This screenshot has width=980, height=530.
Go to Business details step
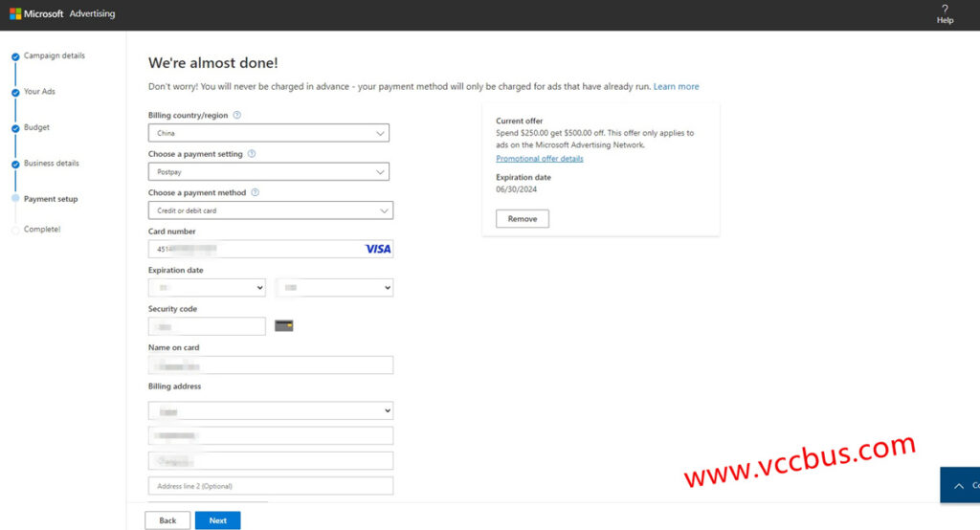click(51, 164)
